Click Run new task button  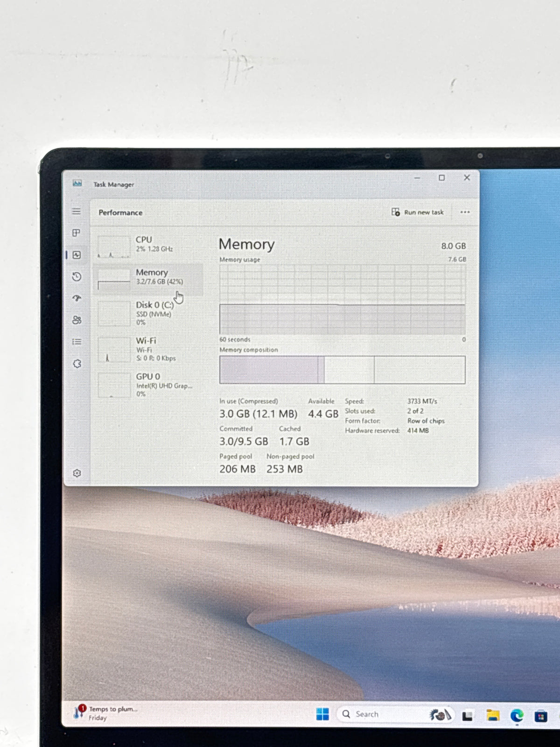click(417, 212)
